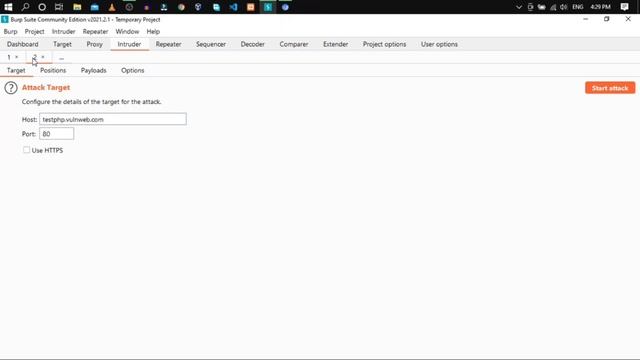Image resolution: width=640 pixels, height=360 pixels.
Task: Switch to the top-level Target tab
Action: click(x=62, y=44)
